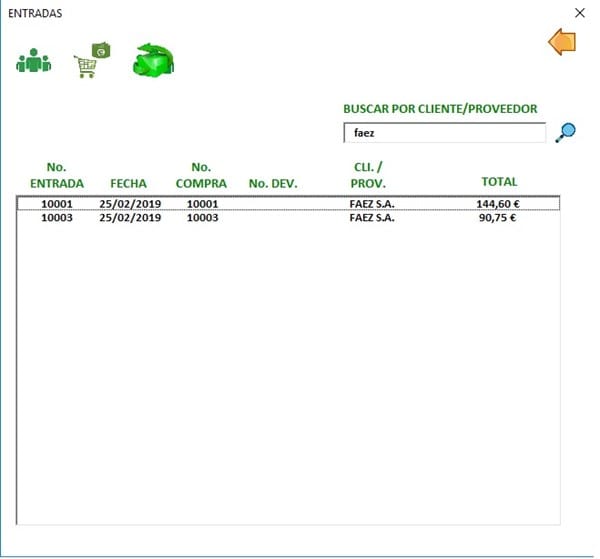The width and height of the screenshot is (600, 559).
Task: Go back with the orange arrow
Action: click(562, 42)
